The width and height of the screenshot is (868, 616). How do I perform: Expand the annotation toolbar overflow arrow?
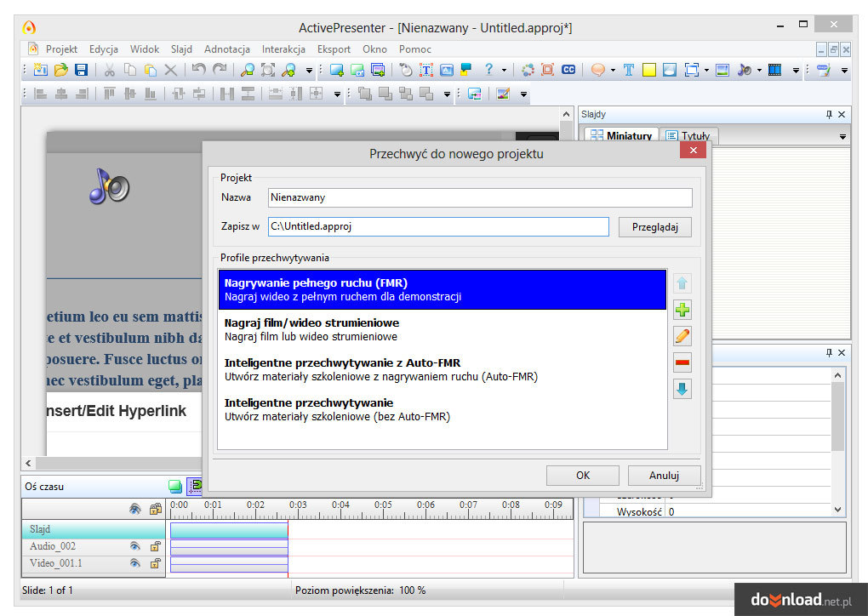click(x=796, y=71)
